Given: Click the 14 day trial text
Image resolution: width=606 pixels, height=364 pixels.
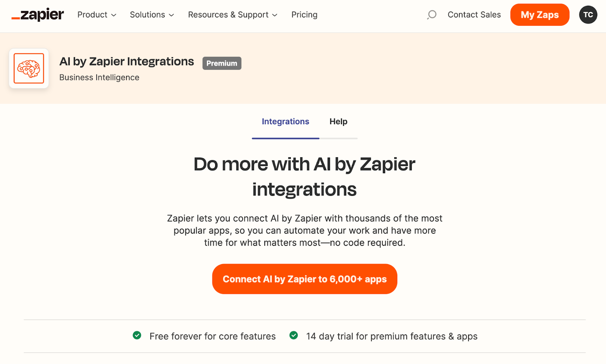Looking at the screenshot, I should (x=392, y=336).
